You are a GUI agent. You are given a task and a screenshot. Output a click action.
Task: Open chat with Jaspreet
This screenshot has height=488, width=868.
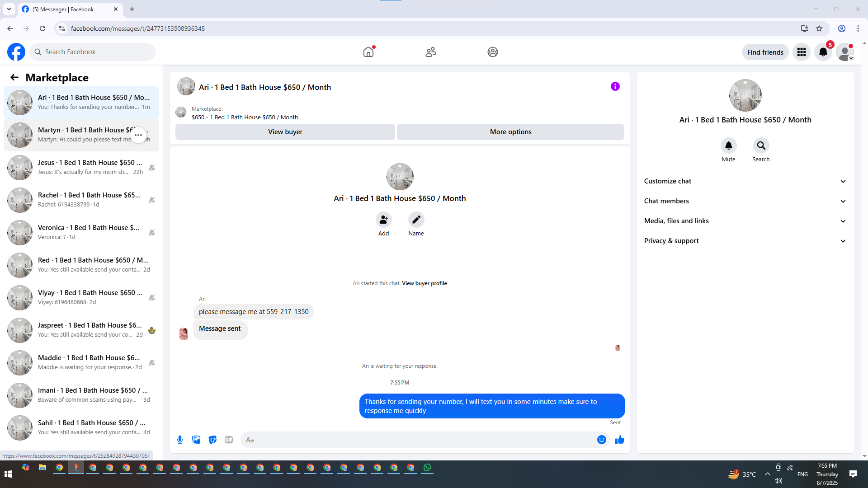[x=81, y=330]
